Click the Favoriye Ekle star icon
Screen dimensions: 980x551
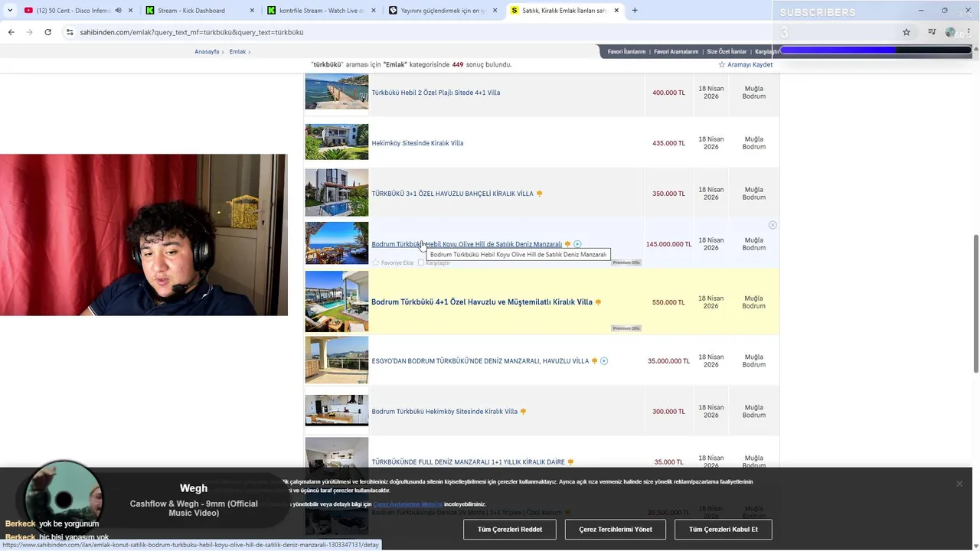(x=376, y=262)
